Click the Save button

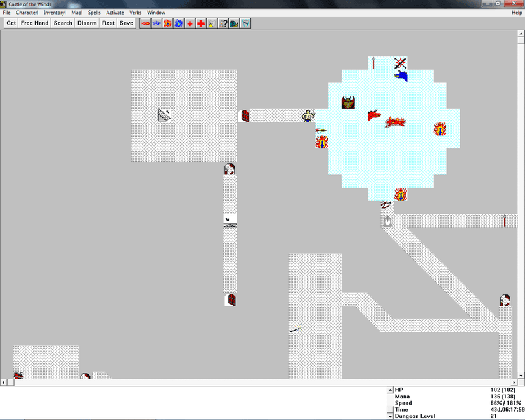click(126, 23)
